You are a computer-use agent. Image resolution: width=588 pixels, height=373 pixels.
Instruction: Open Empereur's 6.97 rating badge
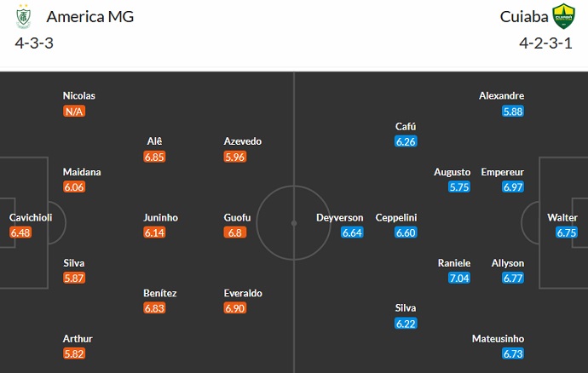point(513,187)
